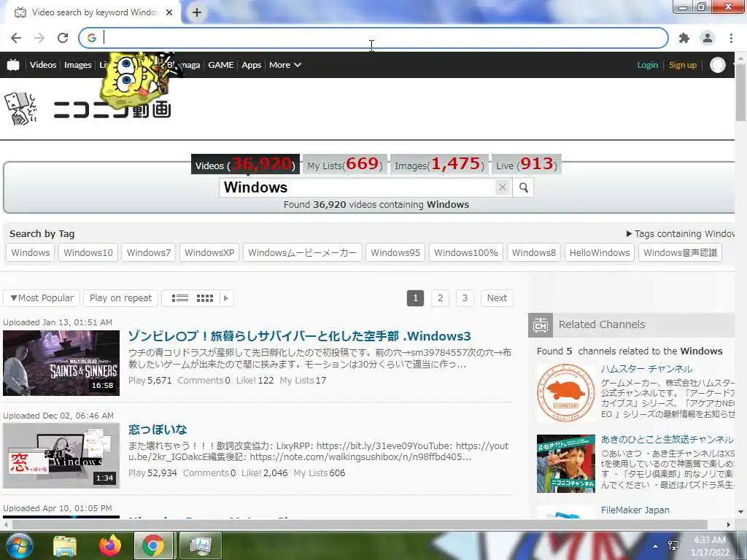Open the Chrome profile avatar icon
The height and width of the screenshot is (560, 747).
point(708,38)
